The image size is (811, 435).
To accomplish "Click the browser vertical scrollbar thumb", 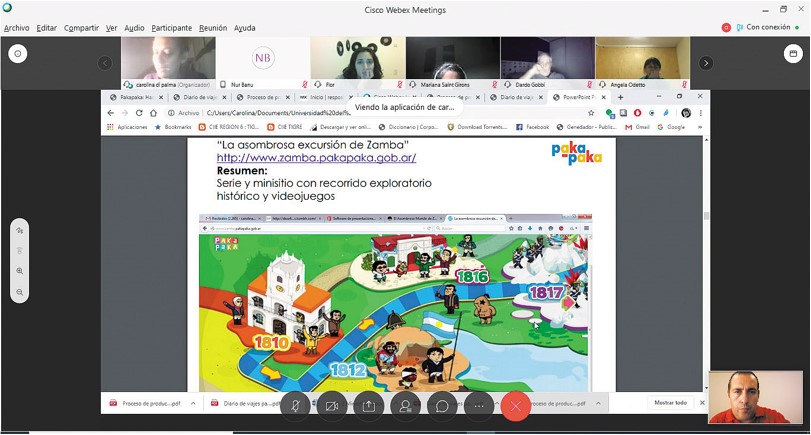I will [x=706, y=216].
